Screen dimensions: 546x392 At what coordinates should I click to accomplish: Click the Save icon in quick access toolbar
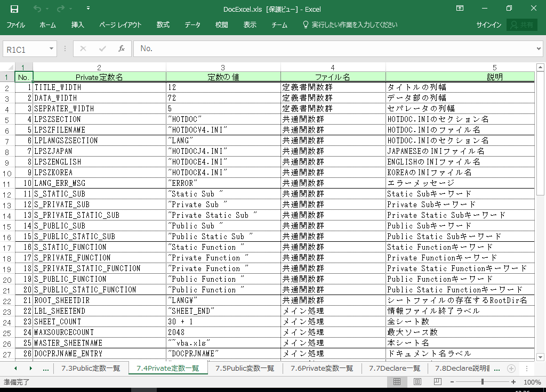(14, 9)
